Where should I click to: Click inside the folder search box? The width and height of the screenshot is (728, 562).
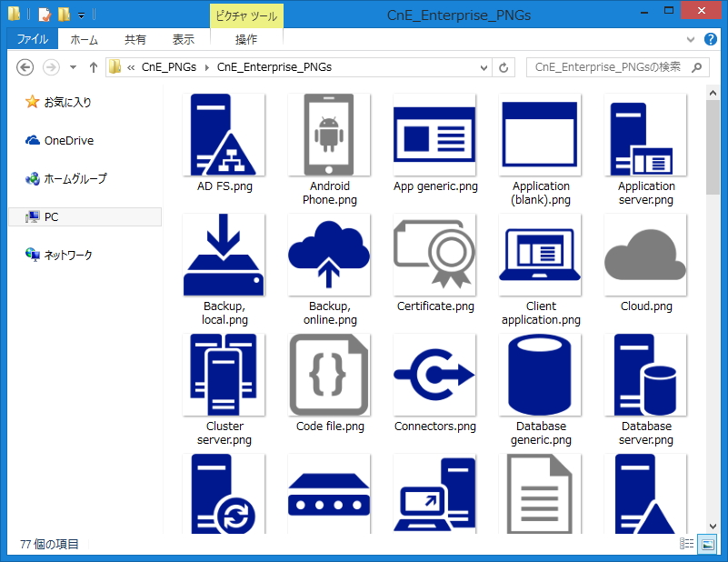609,67
